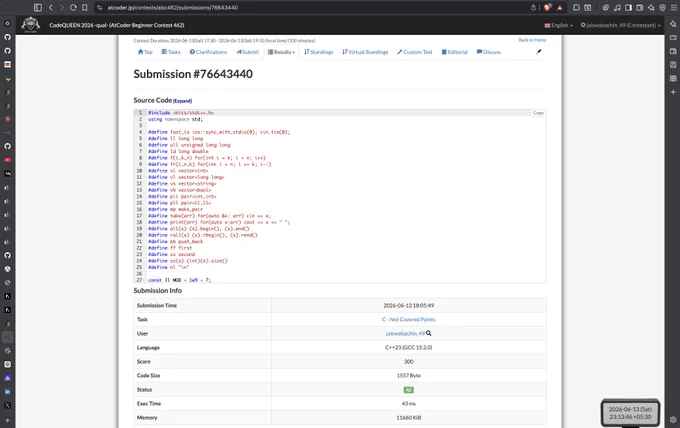Open the Virtual Standings tab

tap(365, 52)
